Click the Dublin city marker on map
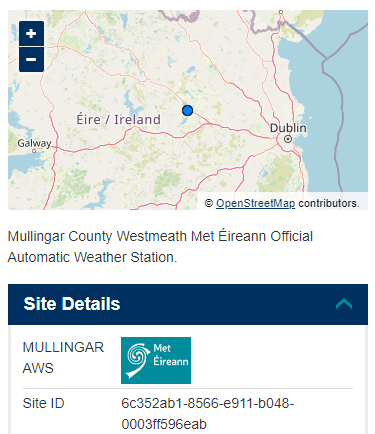This screenshot has height=434, width=375. [288, 139]
